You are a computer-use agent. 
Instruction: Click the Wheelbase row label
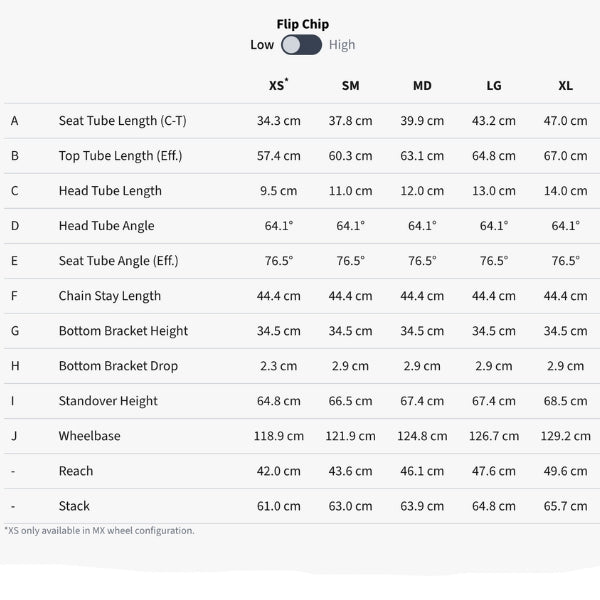(x=90, y=436)
